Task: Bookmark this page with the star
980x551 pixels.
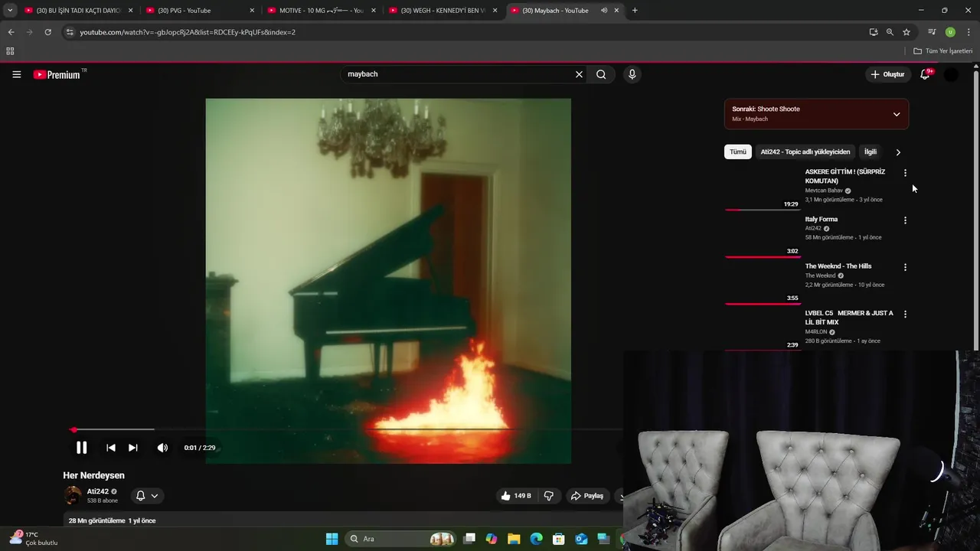Action: [906, 32]
